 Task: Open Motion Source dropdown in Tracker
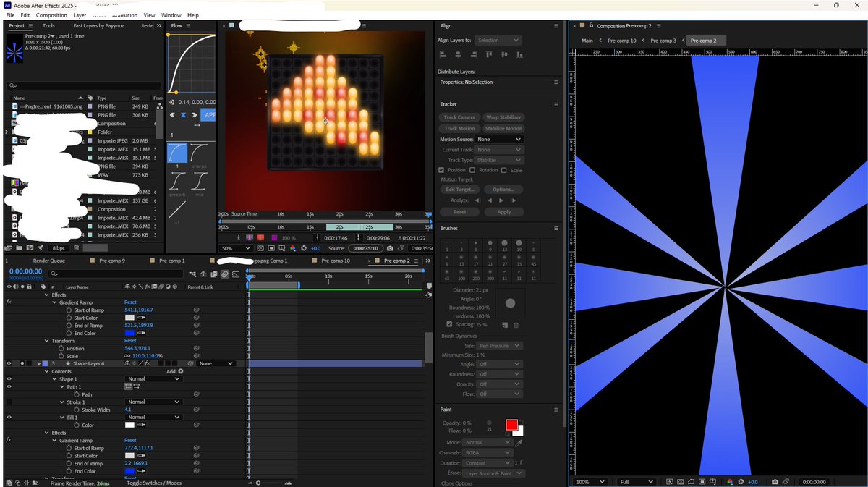point(498,139)
